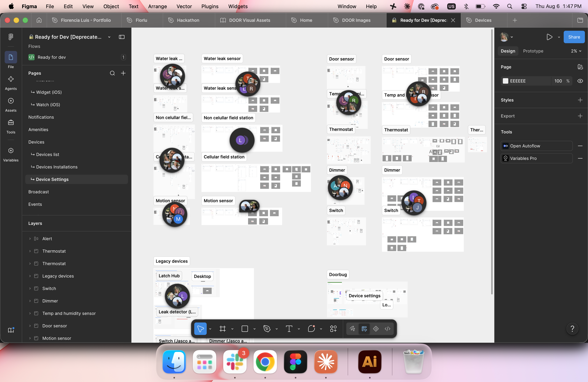
Task: Select the Rectangle shape tool
Action: pos(245,329)
